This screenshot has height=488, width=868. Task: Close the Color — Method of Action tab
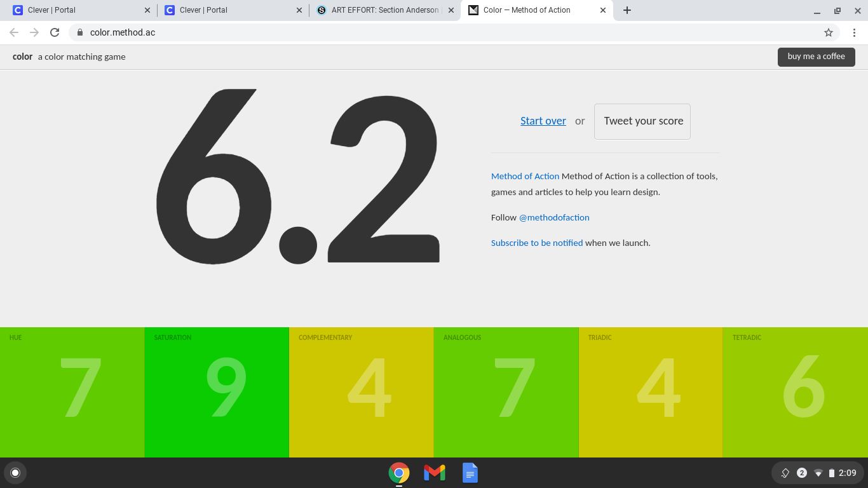[x=603, y=10]
